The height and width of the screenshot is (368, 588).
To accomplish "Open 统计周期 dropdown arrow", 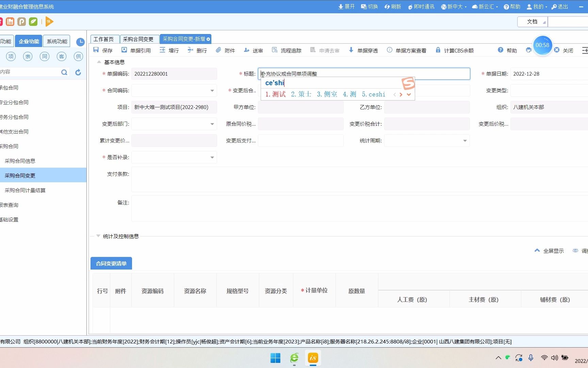I will [465, 141].
